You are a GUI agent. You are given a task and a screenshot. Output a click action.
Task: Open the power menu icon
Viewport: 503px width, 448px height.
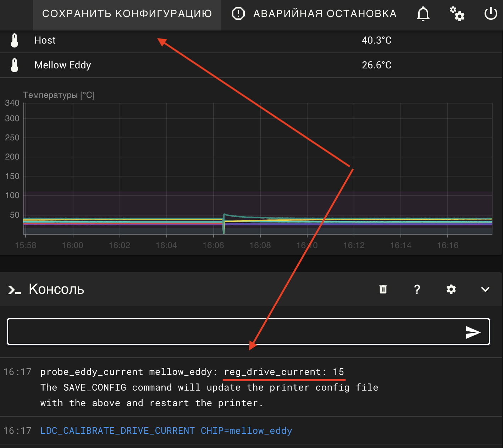tap(491, 14)
